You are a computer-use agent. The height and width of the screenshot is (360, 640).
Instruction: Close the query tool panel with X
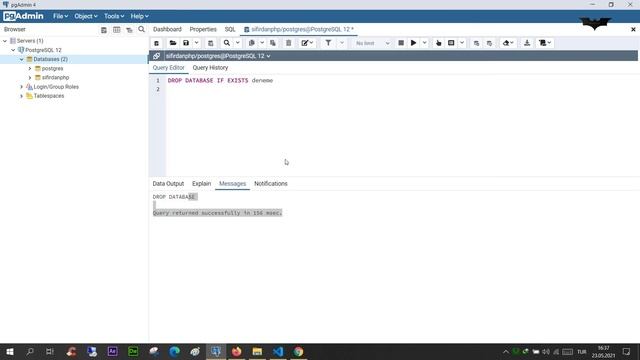coord(633,29)
